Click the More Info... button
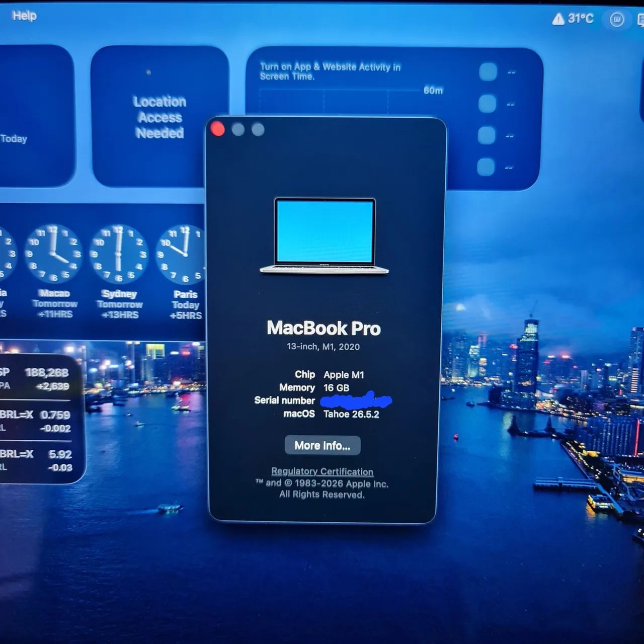644x644 pixels. pyautogui.click(x=323, y=445)
